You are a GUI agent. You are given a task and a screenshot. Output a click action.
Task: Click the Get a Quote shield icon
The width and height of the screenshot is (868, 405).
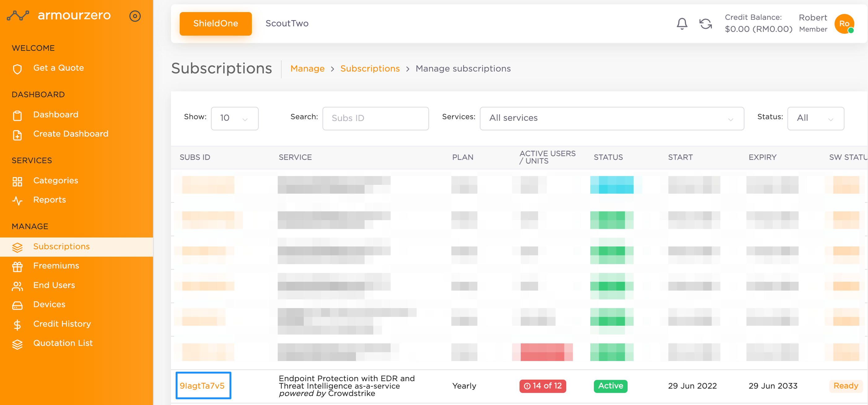(17, 69)
